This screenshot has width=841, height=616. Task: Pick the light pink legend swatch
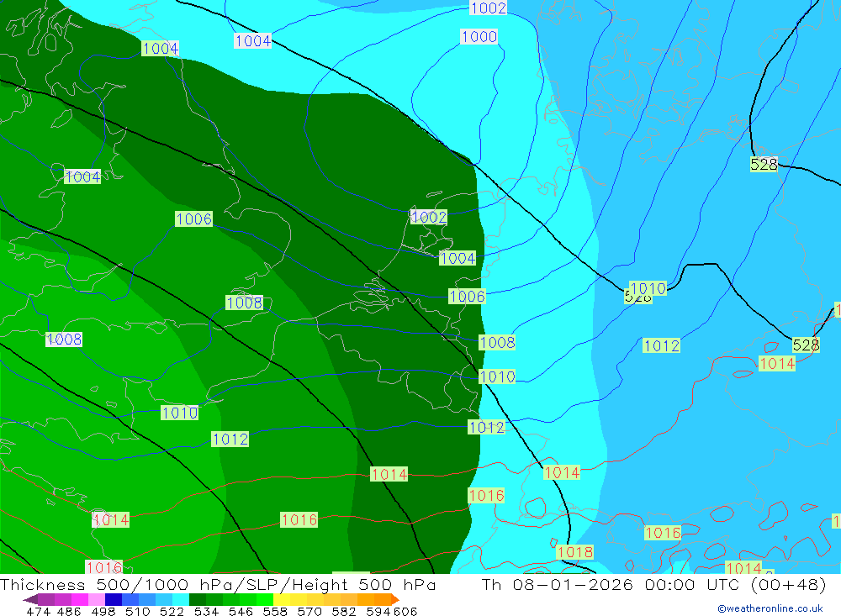click(x=96, y=599)
